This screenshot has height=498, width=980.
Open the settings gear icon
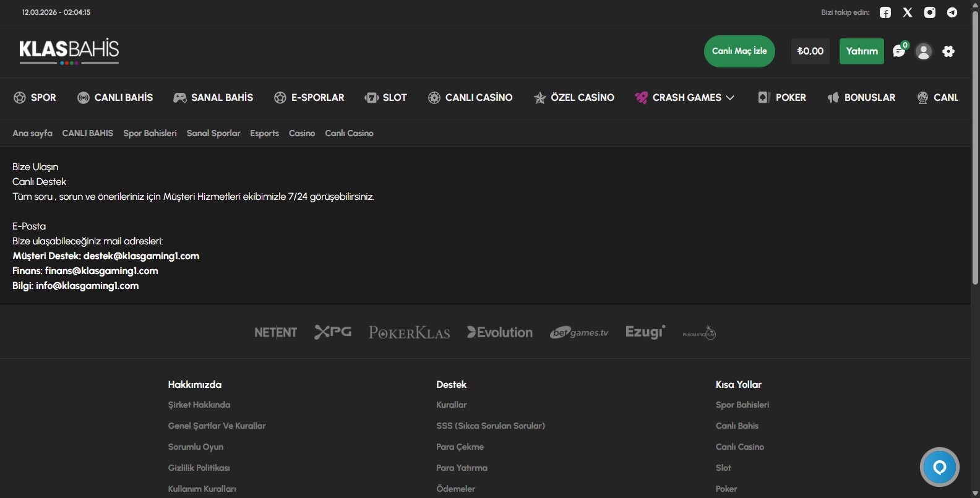tap(948, 51)
